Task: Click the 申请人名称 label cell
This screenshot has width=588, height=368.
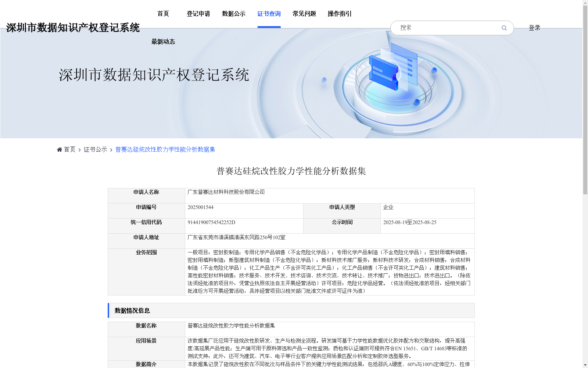Action: pyautogui.click(x=146, y=196)
